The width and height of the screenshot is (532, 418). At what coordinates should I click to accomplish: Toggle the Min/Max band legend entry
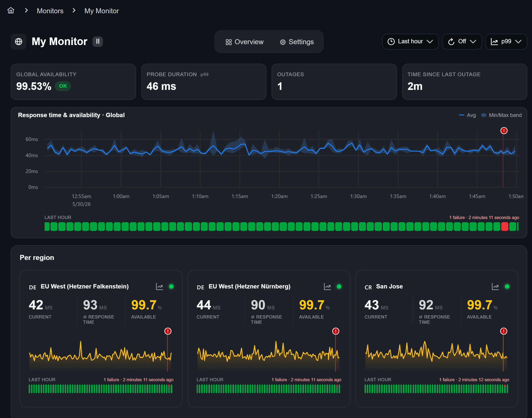[501, 115]
